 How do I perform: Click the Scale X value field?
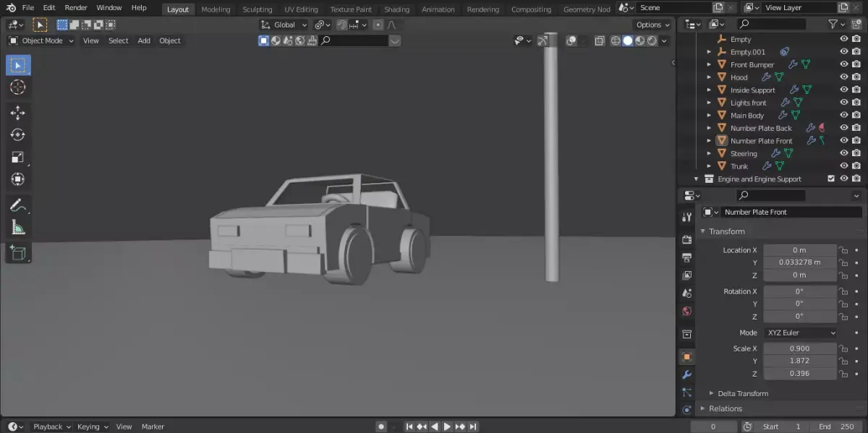799,348
